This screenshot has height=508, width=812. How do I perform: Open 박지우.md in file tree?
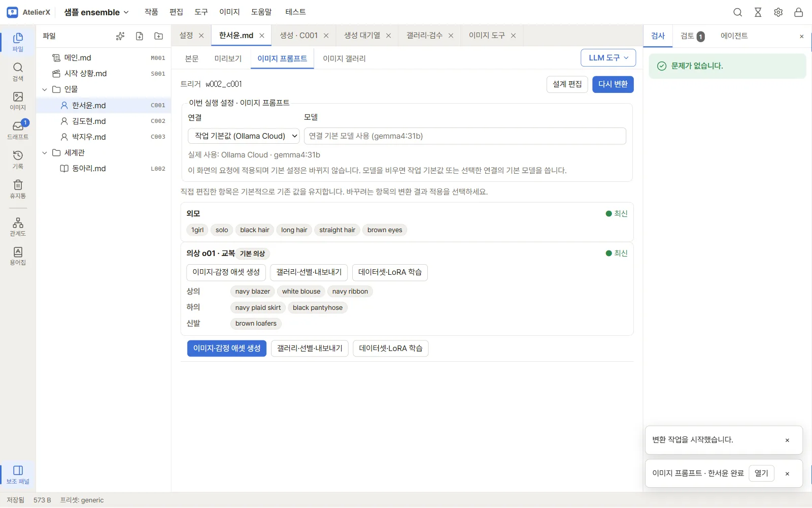tap(104, 137)
